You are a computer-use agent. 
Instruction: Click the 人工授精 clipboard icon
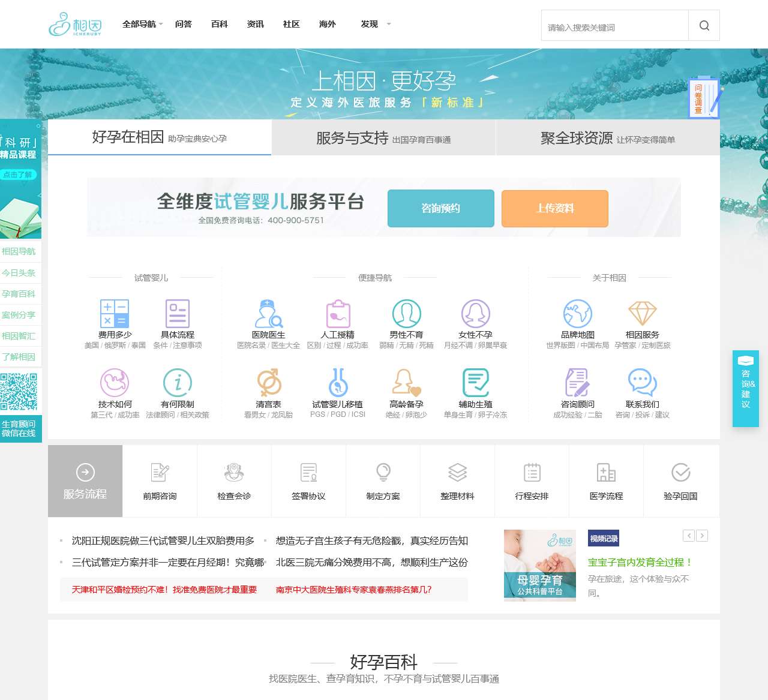click(x=338, y=314)
